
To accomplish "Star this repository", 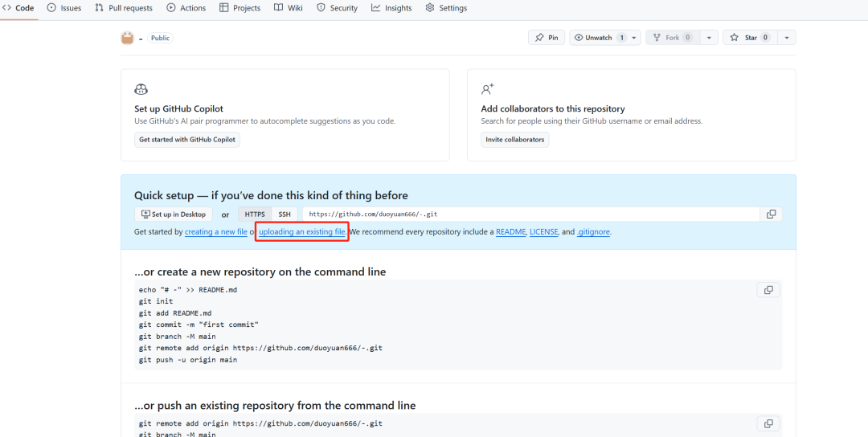I will (x=750, y=38).
